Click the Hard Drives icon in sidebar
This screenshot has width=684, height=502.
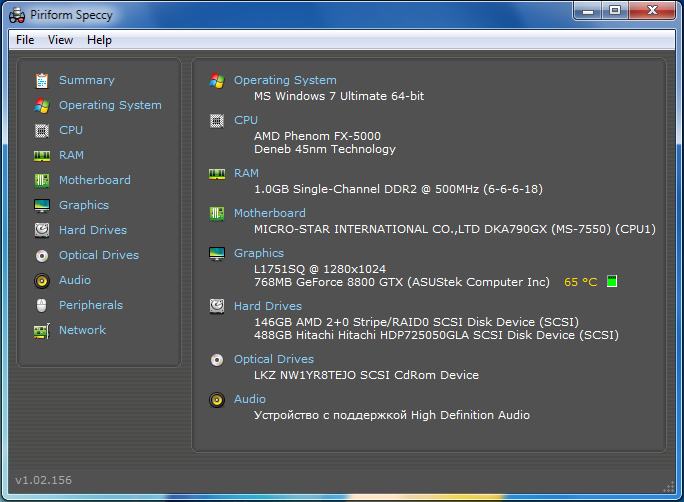coord(41,230)
